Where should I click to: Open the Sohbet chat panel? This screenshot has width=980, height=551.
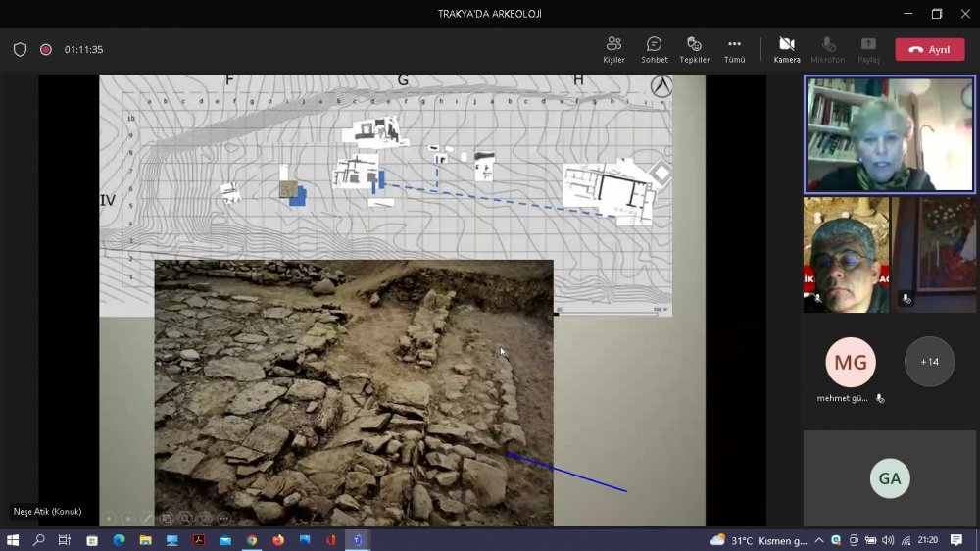[x=655, y=49]
